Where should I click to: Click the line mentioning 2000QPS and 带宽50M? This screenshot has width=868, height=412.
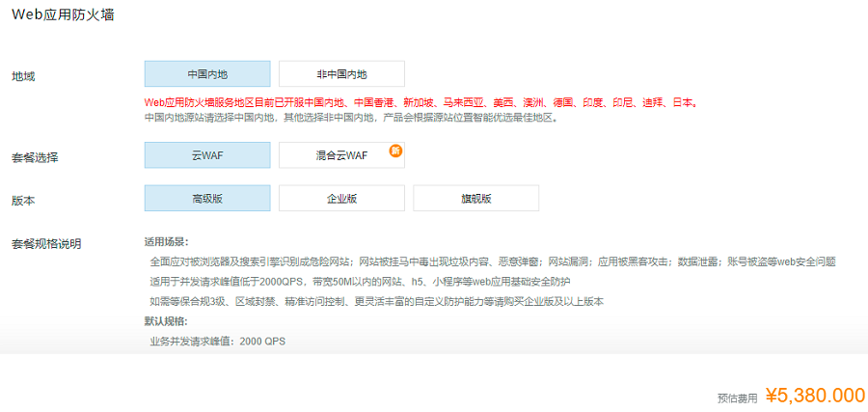point(360,282)
